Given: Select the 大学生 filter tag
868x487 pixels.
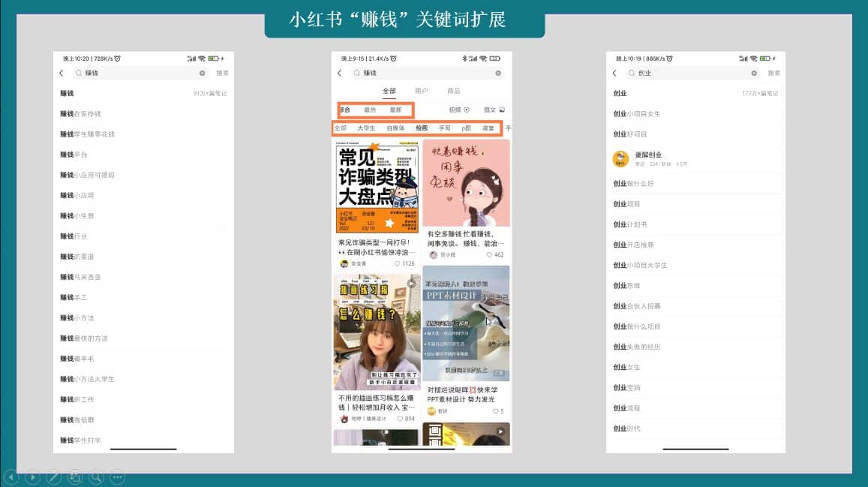Looking at the screenshot, I should pyautogui.click(x=366, y=128).
